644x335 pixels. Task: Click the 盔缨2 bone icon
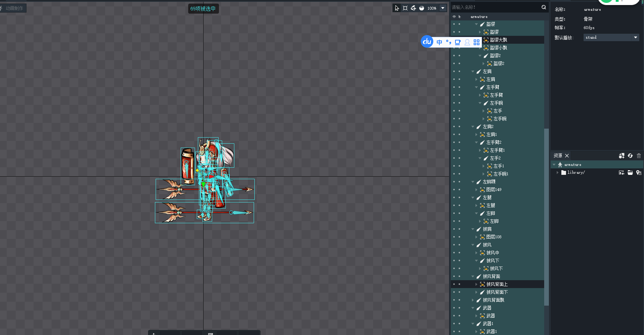[486, 56]
